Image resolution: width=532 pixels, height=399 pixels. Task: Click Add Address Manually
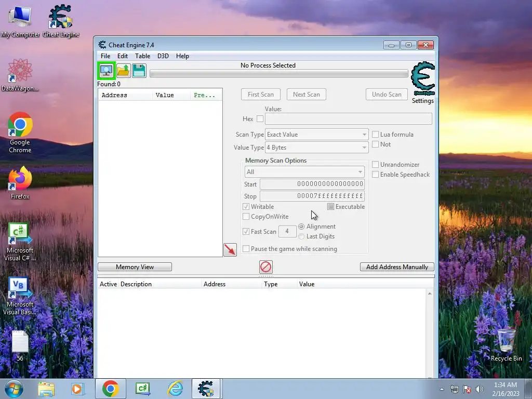[397, 267]
